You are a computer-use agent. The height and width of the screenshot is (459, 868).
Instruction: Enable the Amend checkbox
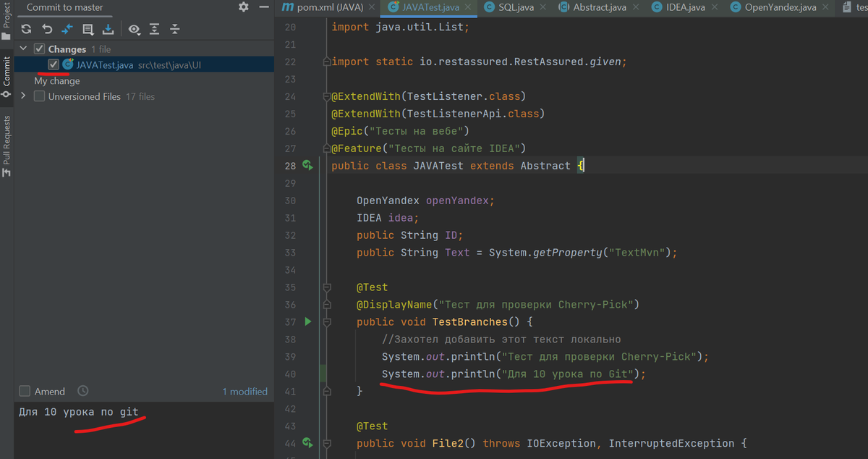pyautogui.click(x=25, y=391)
